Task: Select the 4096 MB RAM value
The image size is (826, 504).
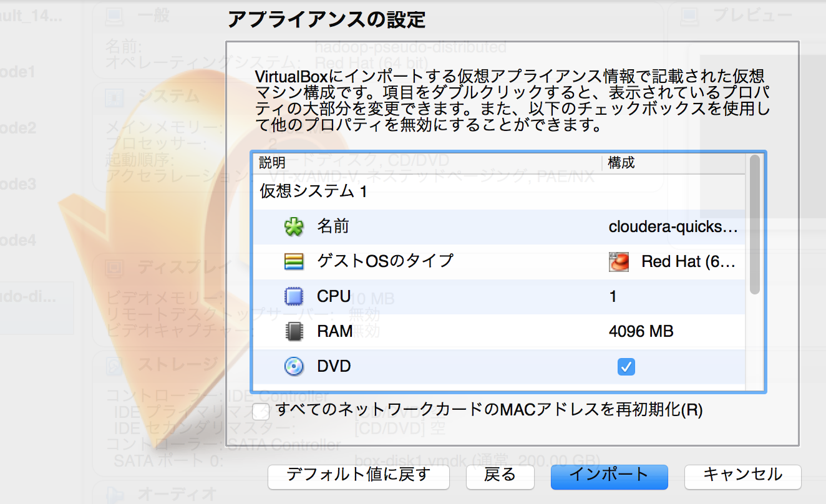Action: pyautogui.click(x=641, y=331)
